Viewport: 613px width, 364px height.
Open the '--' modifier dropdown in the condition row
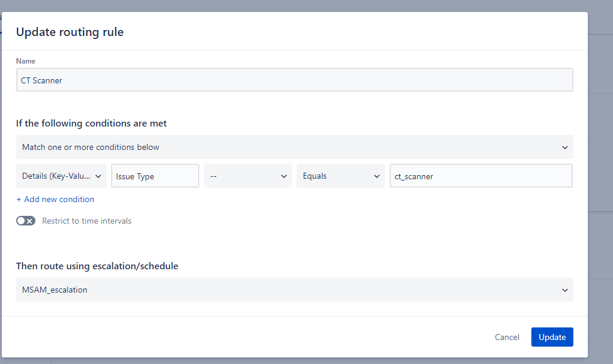248,176
